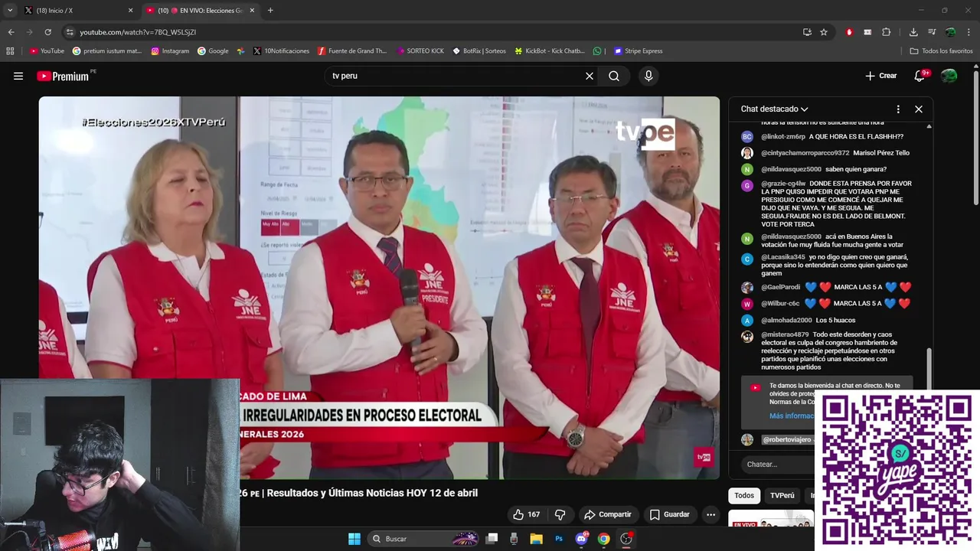Like the video with thumbs up
The width and height of the screenshot is (980, 551).
526,514
